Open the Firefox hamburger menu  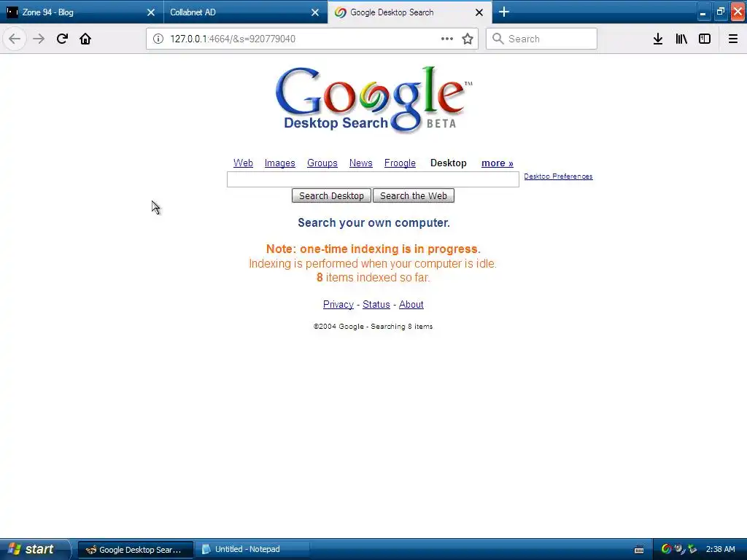click(x=732, y=39)
